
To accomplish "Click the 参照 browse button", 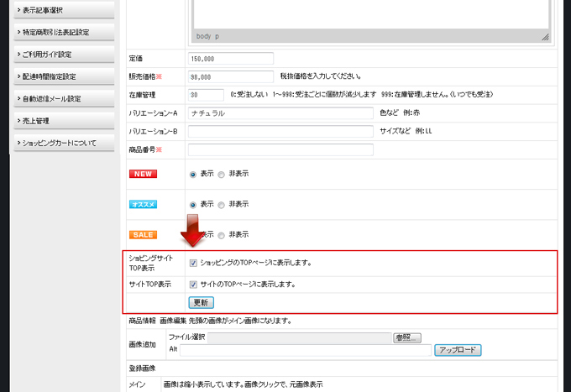I will pos(406,337).
